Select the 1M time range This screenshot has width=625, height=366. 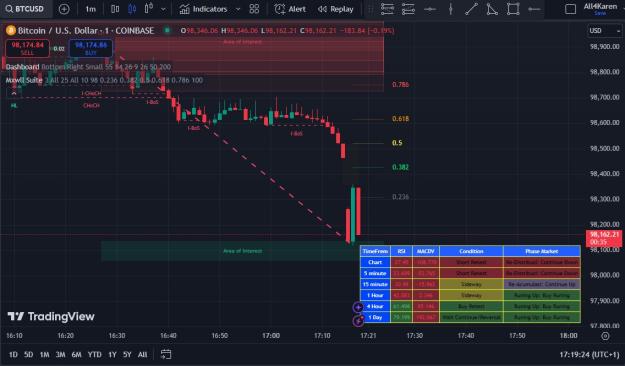tap(44, 354)
